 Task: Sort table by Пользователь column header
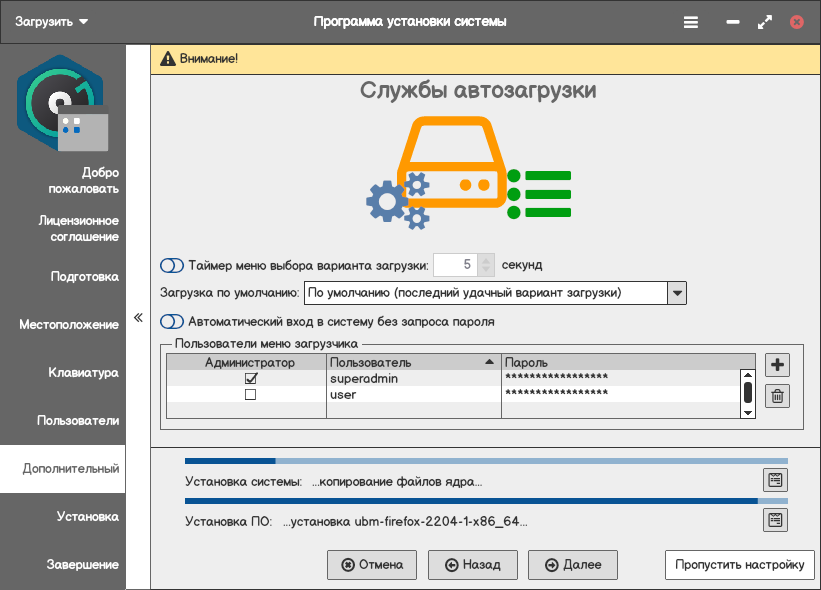click(x=412, y=362)
